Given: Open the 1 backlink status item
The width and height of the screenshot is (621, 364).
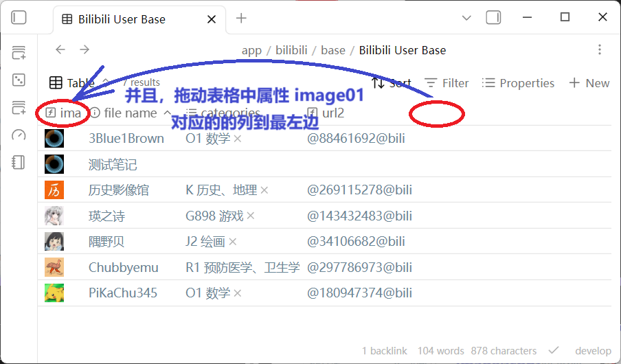Looking at the screenshot, I should [x=385, y=350].
